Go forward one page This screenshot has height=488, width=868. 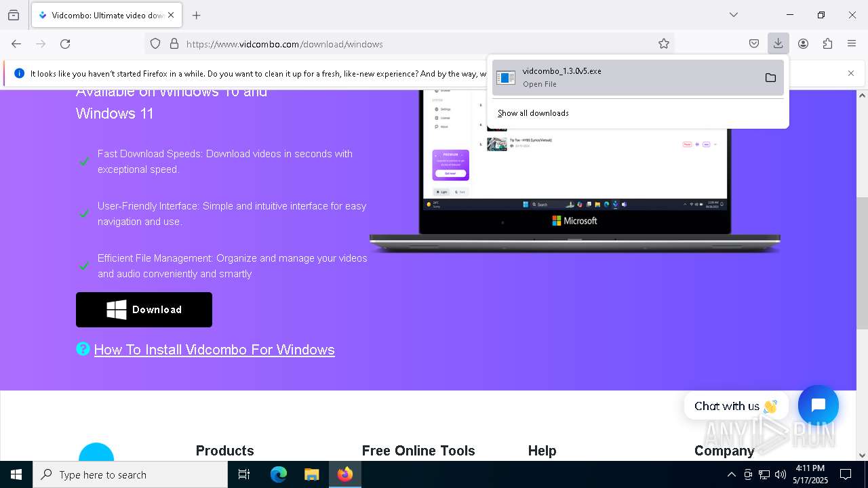click(41, 43)
